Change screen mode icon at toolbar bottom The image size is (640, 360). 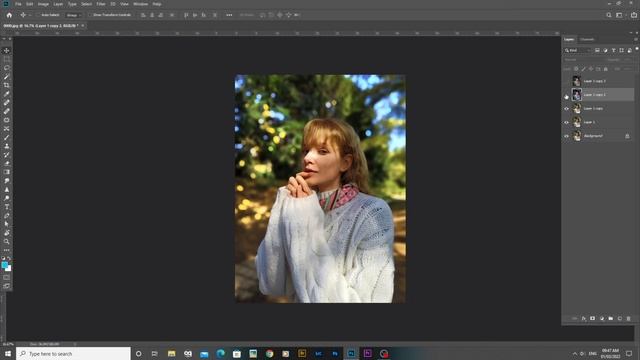click(x=7, y=286)
